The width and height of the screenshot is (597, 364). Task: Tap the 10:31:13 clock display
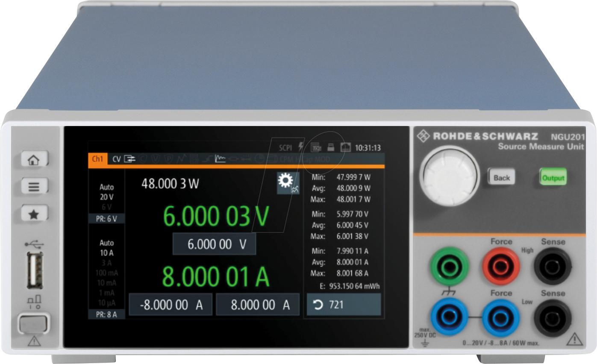pos(368,148)
